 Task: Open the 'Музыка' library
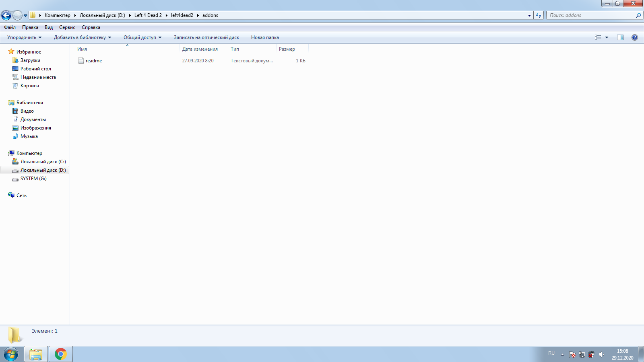pos(29,136)
